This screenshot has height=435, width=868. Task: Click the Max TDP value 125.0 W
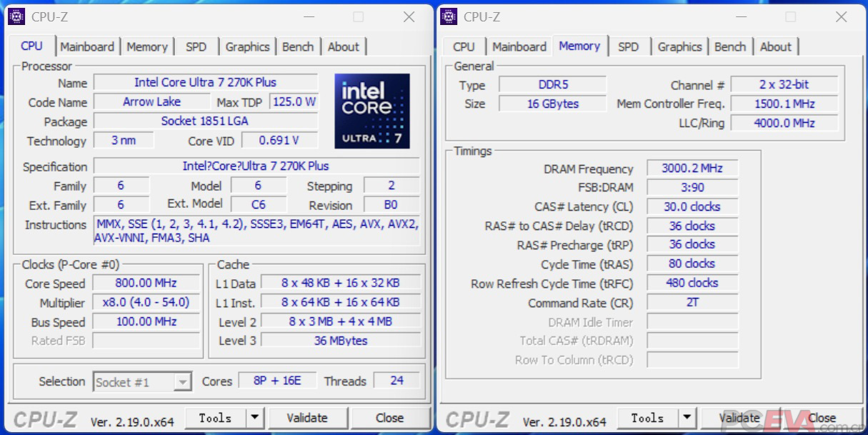[x=294, y=101]
